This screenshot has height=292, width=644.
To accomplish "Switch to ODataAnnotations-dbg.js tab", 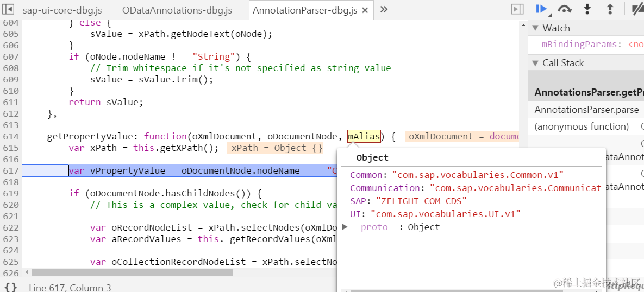I will pos(177,10).
